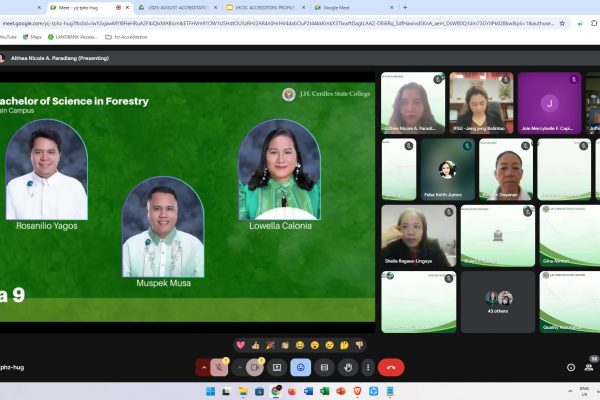
Task: Open video settings arrow beside camera
Action: click(x=239, y=367)
